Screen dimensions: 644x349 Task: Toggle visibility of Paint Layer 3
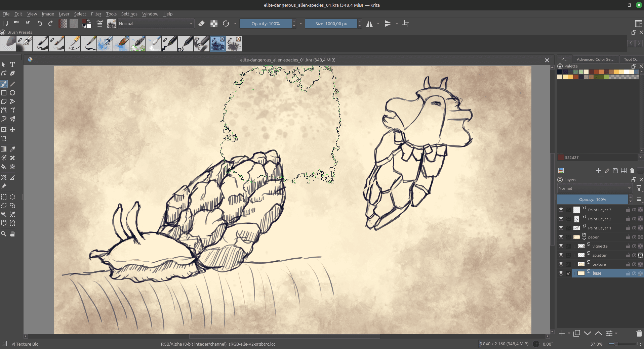[561, 210]
